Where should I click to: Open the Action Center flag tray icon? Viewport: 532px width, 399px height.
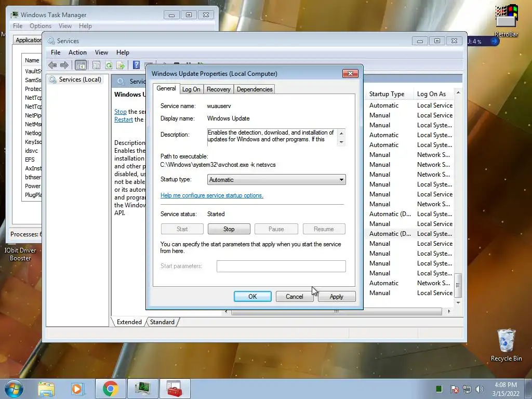tap(454, 389)
